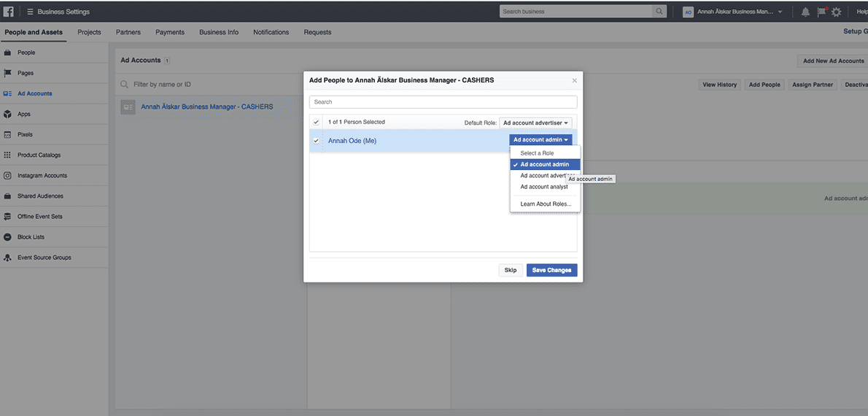The height and width of the screenshot is (416, 868).
Task: Click the dialog's Search people field
Action: (x=443, y=102)
